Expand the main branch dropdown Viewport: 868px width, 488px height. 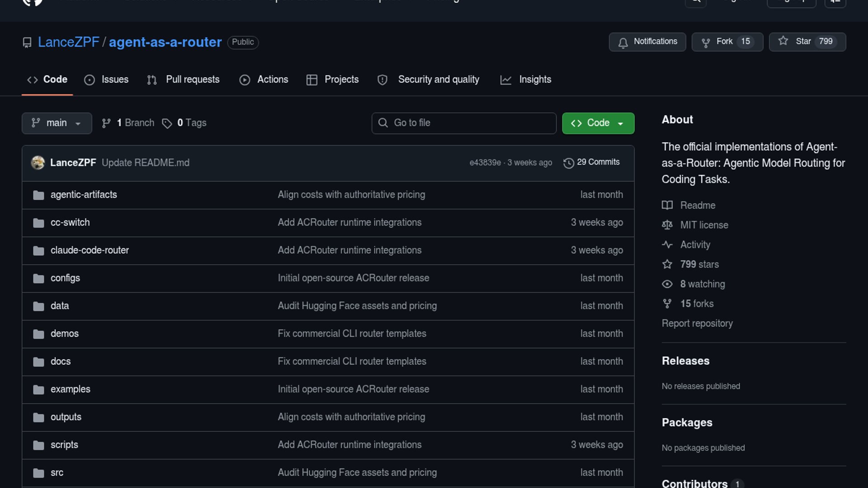point(57,123)
